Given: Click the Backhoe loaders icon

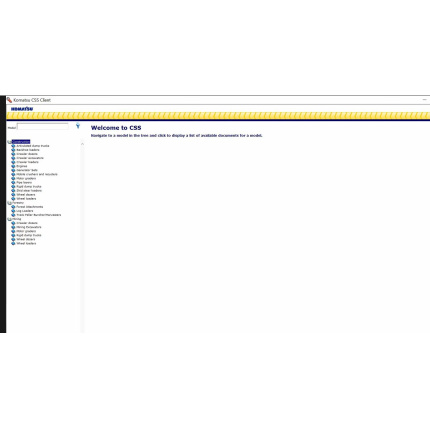Looking at the screenshot, I should [x=13, y=150].
